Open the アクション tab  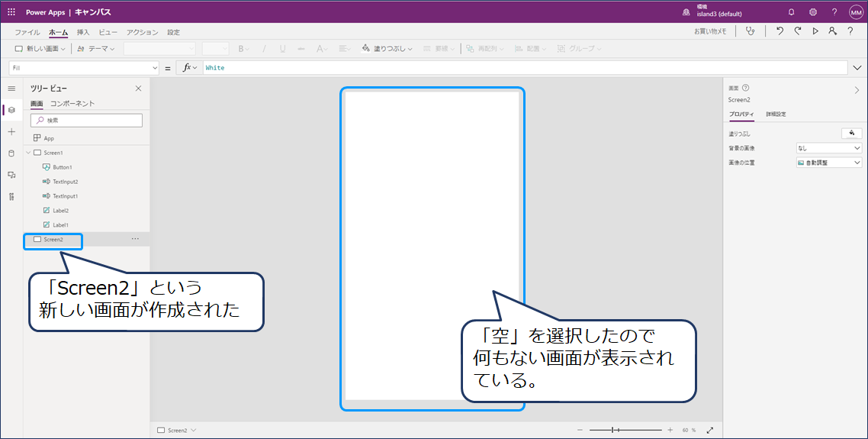(143, 32)
